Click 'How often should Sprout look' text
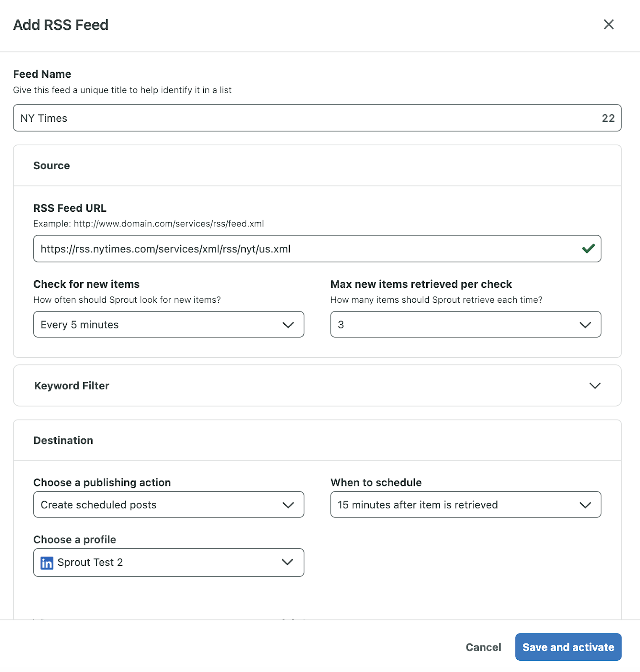640x672 pixels. click(127, 299)
